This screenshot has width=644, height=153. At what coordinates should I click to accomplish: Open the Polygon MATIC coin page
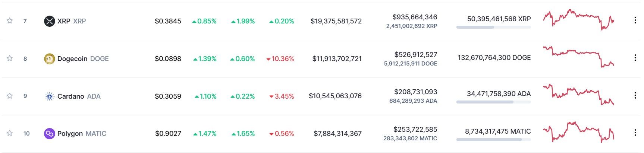[82, 134]
